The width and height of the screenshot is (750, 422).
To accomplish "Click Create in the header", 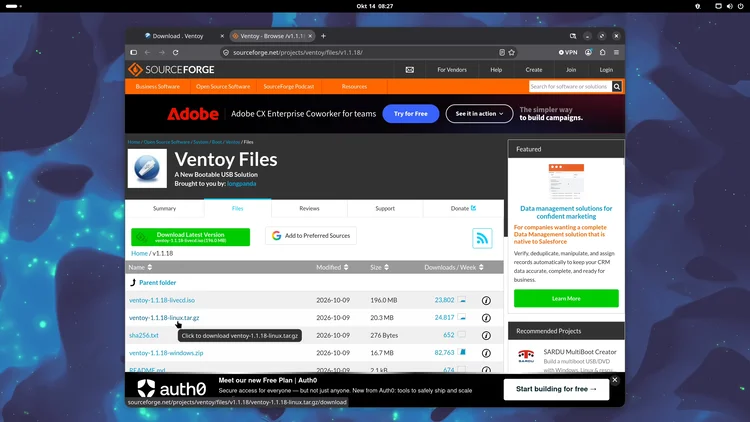I will tap(534, 70).
